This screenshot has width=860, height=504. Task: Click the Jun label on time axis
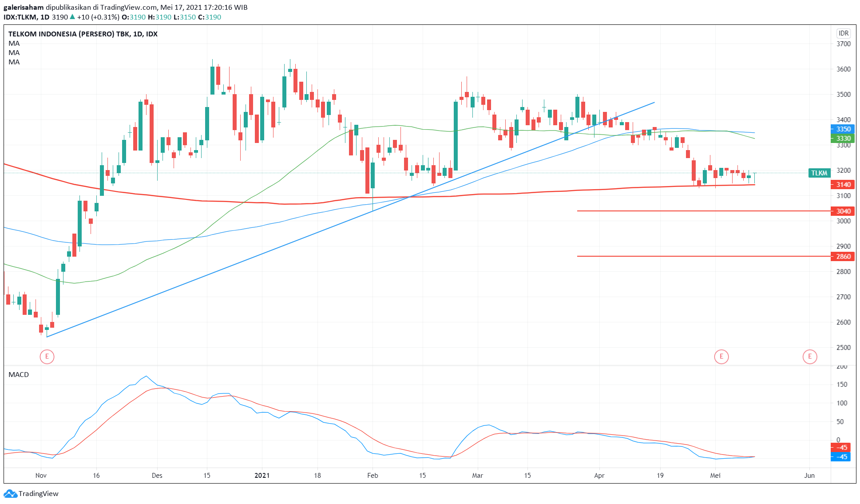pos(809,476)
